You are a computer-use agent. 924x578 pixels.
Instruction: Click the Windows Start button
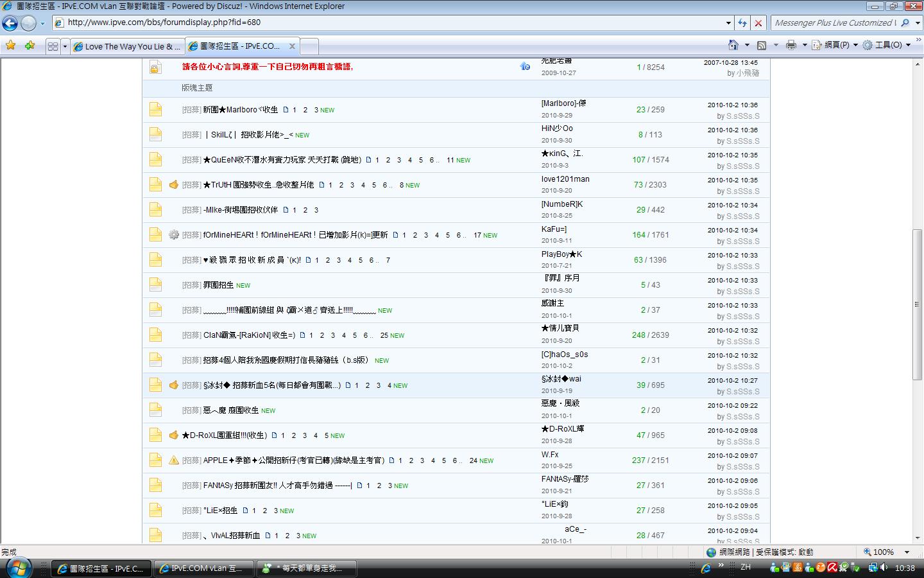pyautogui.click(x=17, y=568)
